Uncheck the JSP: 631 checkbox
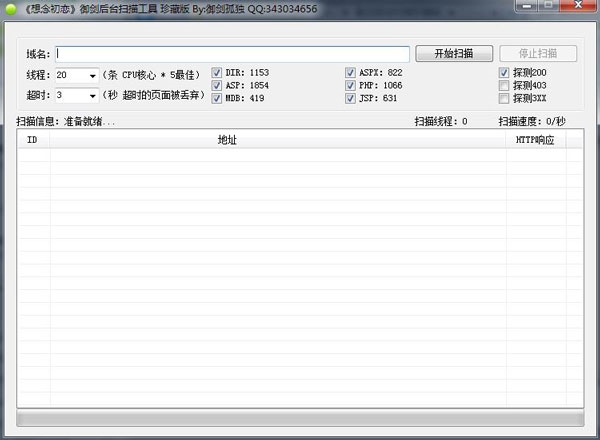The width and height of the screenshot is (600, 440). (x=350, y=98)
